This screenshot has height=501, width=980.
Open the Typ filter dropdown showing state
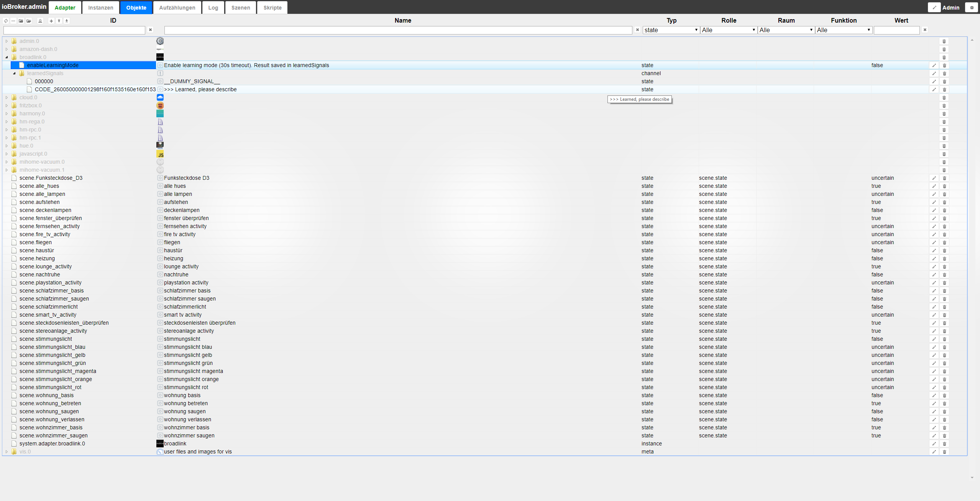tap(671, 30)
